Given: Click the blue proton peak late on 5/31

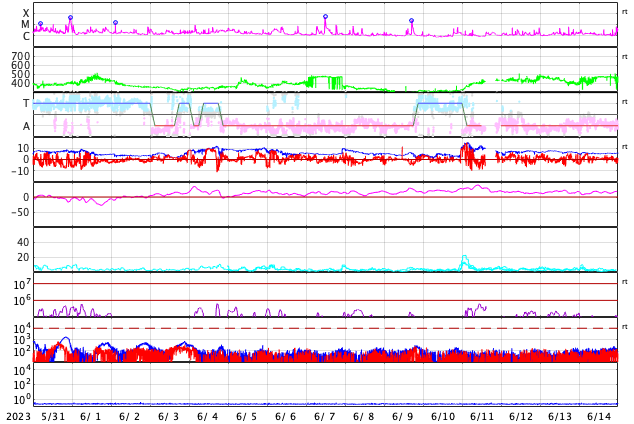Looking at the screenshot, I should [66, 338].
